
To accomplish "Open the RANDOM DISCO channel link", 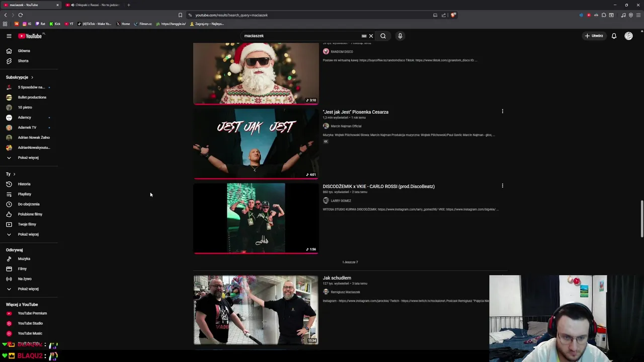I will pyautogui.click(x=342, y=52).
